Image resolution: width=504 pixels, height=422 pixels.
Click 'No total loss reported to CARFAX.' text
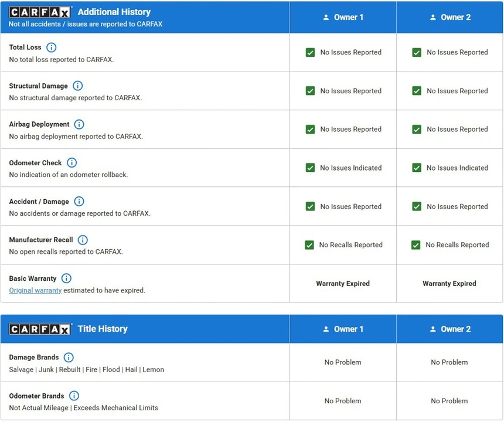[62, 59]
